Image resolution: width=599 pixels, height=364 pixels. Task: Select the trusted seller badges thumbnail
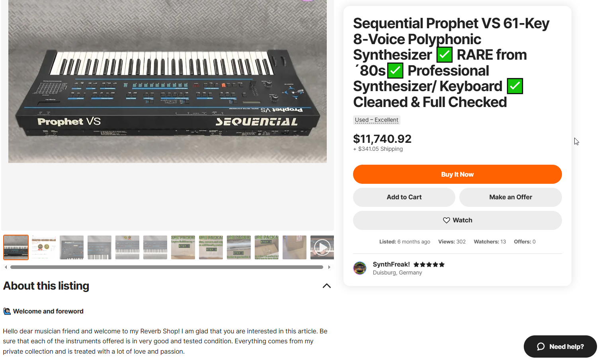point(44,247)
